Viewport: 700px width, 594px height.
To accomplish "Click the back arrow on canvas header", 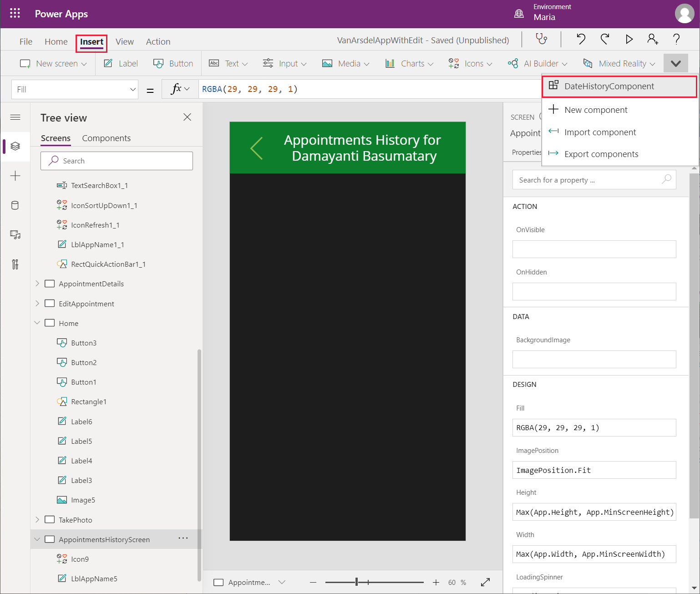I will click(x=257, y=148).
